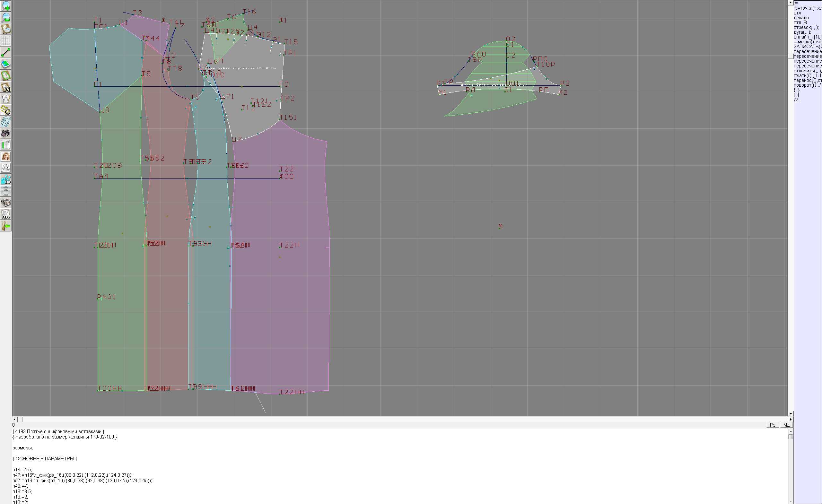Viewport: 822px width, 504px height.
Task: Click the zoom in magnifier icon
Action: tap(6, 6)
